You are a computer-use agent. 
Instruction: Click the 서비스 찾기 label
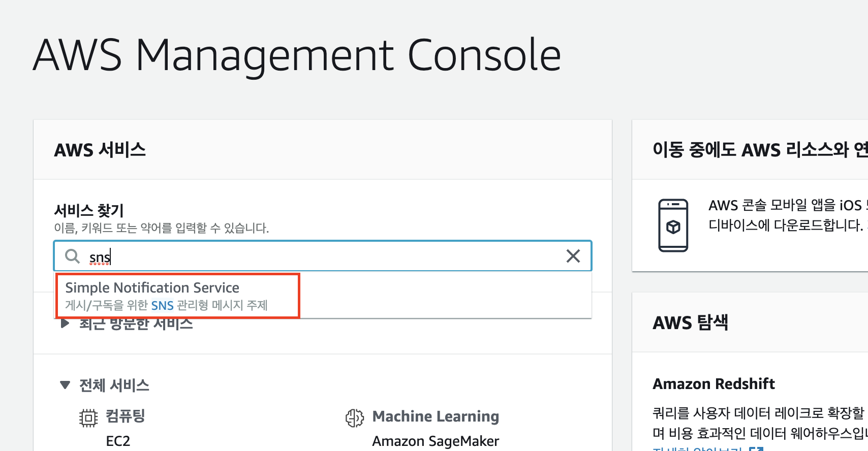pyautogui.click(x=89, y=210)
